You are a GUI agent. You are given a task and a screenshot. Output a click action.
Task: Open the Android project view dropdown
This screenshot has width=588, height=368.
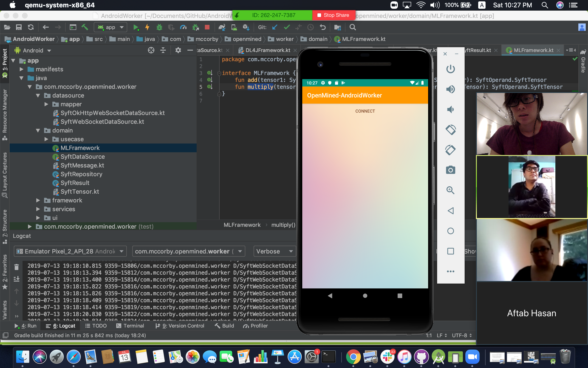click(x=33, y=50)
